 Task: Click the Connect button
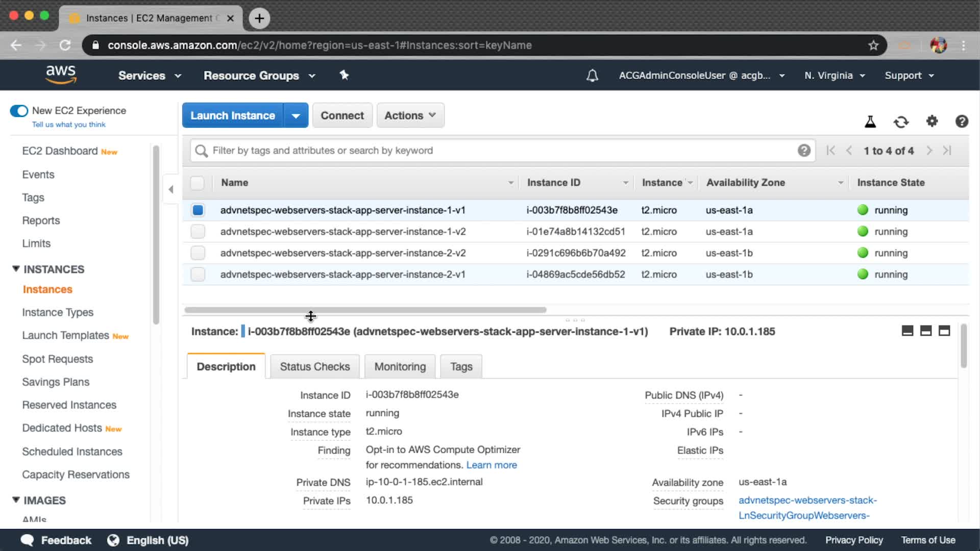pos(342,116)
